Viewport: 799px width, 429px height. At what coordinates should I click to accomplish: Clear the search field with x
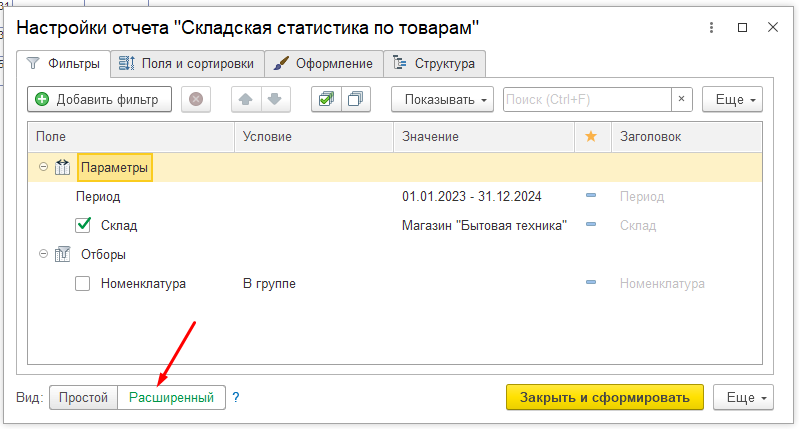(681, 99)
